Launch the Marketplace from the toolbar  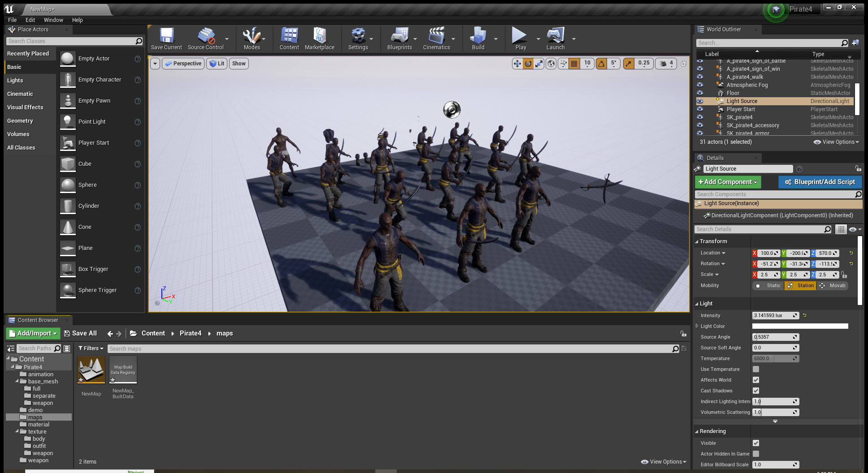pos(320,39)
